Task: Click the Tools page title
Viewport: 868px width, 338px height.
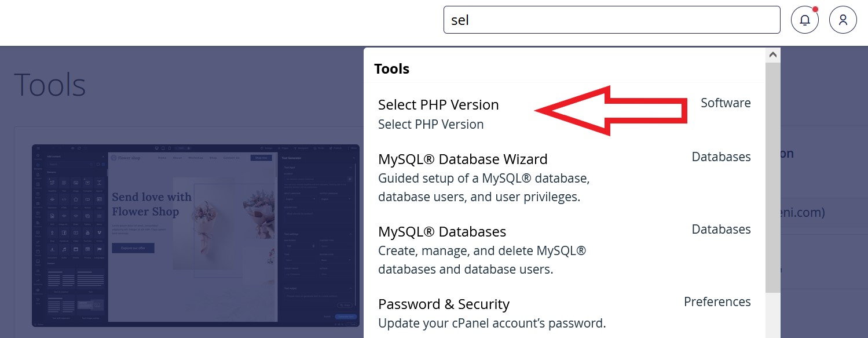Action: [49, 85]
